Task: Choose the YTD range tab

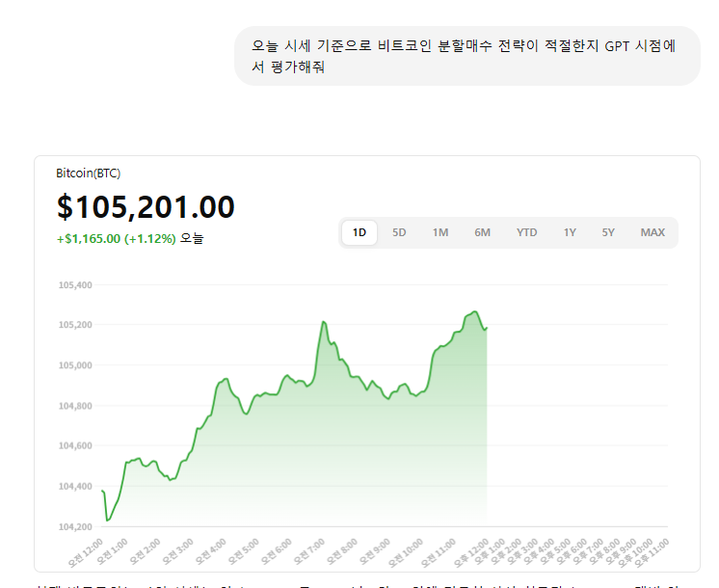Action: pos(526,232)
